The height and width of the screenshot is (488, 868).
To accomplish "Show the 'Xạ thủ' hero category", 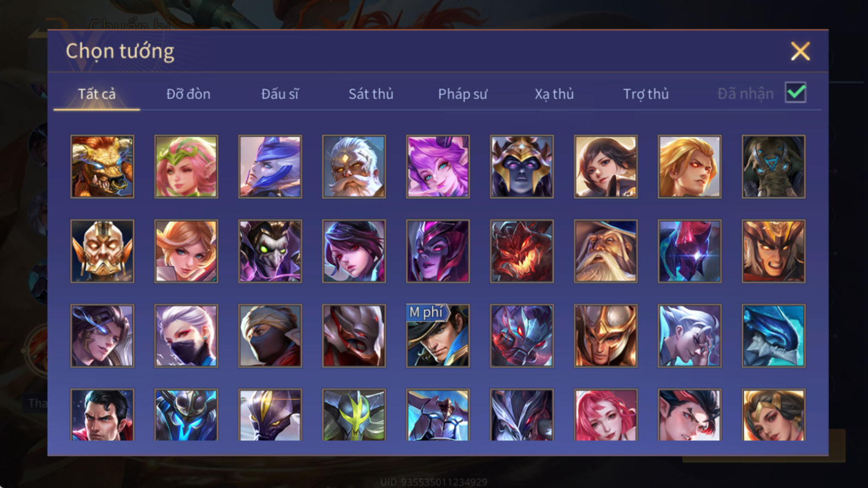I will pos(554,94).
